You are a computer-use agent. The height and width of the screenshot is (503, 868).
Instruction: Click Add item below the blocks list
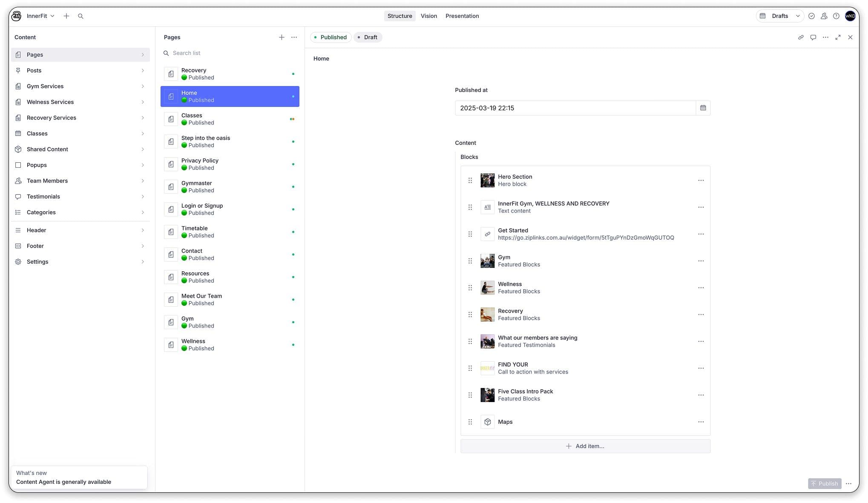(x=585, y=446)
